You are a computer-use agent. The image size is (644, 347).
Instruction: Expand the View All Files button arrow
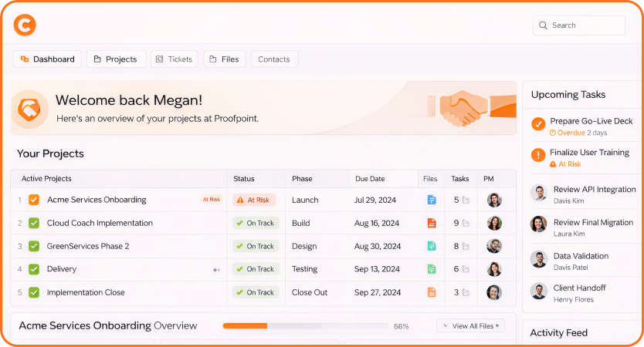coord(497,326)
